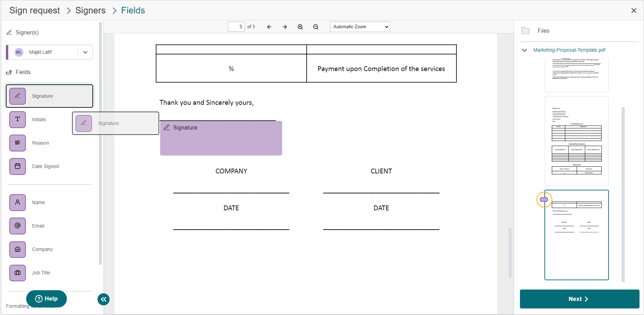Open the Automatic Zoom dropdown

point(360,27)
